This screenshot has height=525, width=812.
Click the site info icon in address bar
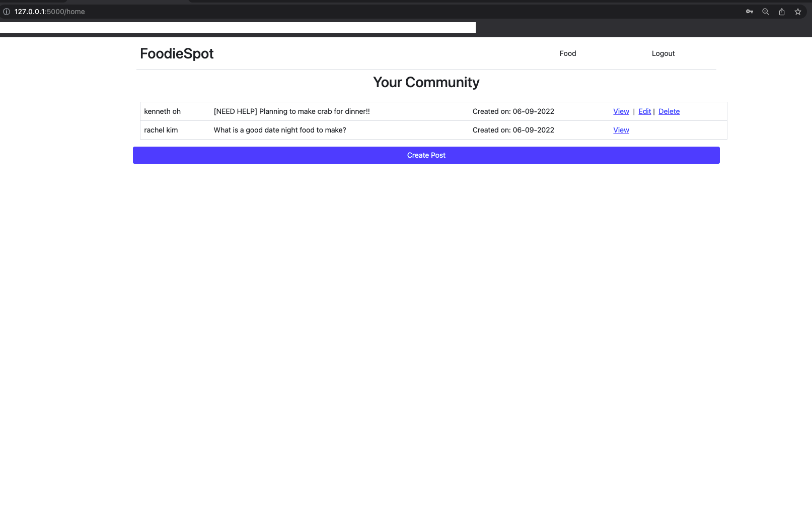coord(7,12)
